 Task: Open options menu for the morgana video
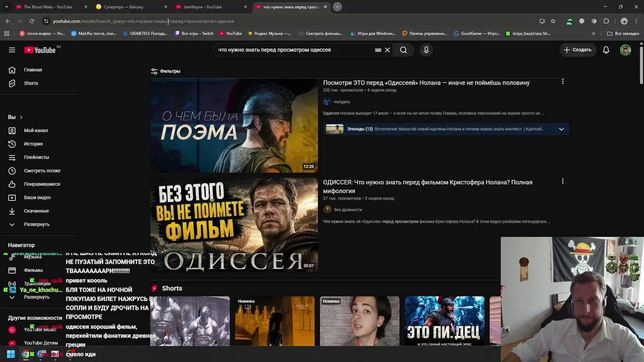[562, 81]
